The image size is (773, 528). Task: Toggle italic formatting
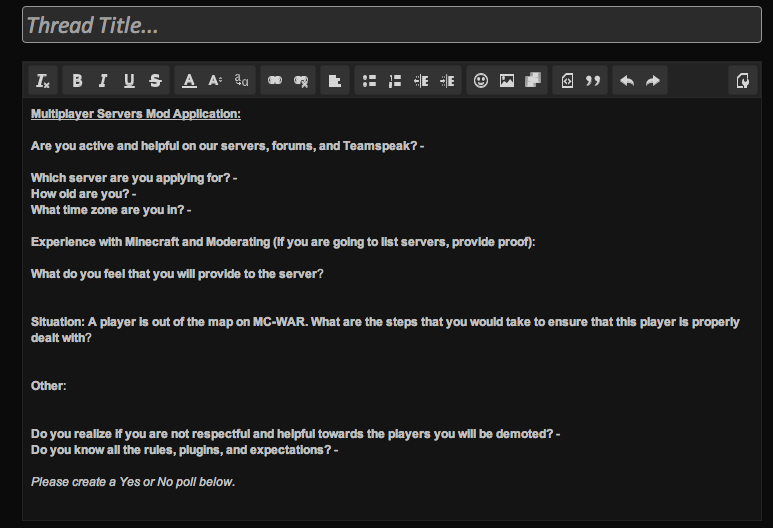pyautogui.click(x=103, y=81)
